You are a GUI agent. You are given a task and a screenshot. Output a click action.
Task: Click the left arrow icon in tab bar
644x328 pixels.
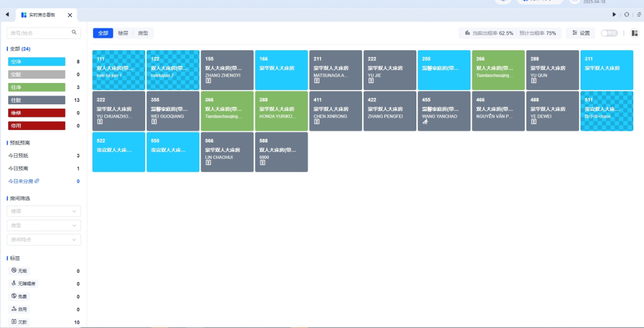pyautogui.click(x=6, y=14)
